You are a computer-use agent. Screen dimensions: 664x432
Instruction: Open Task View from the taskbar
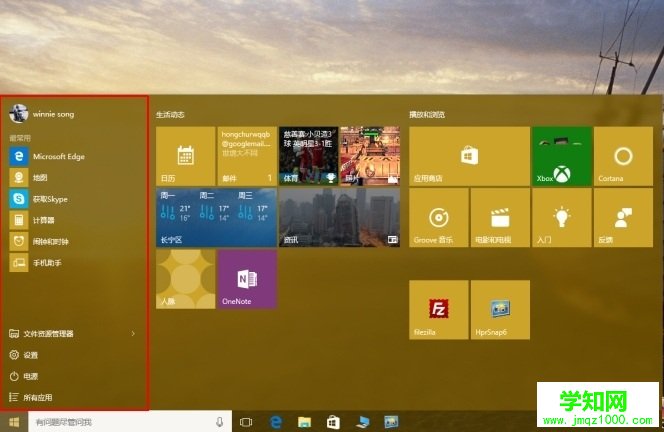(x=246, y=422)
